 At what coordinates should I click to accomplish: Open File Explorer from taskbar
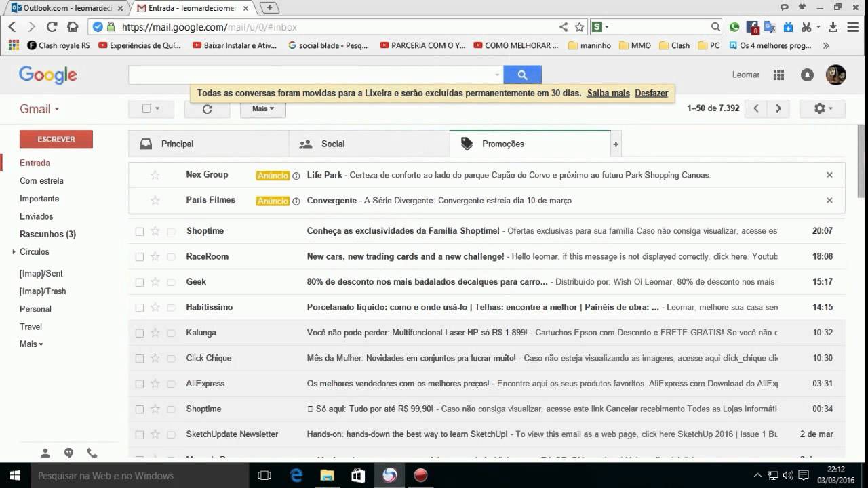click(327, 475)
